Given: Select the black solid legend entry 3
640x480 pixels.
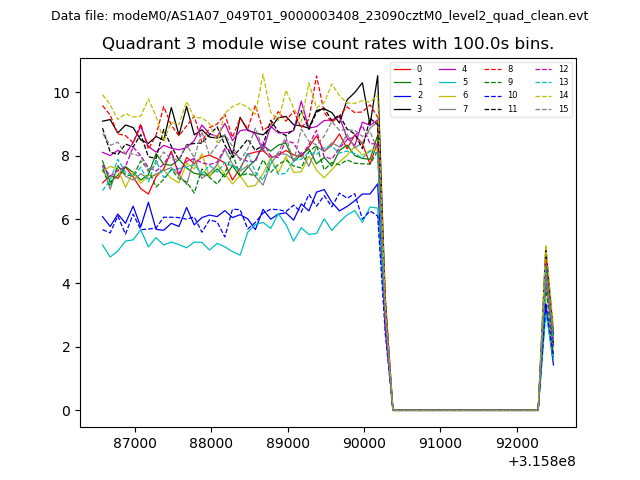Looking at the screenshot, I should point(404,108).
